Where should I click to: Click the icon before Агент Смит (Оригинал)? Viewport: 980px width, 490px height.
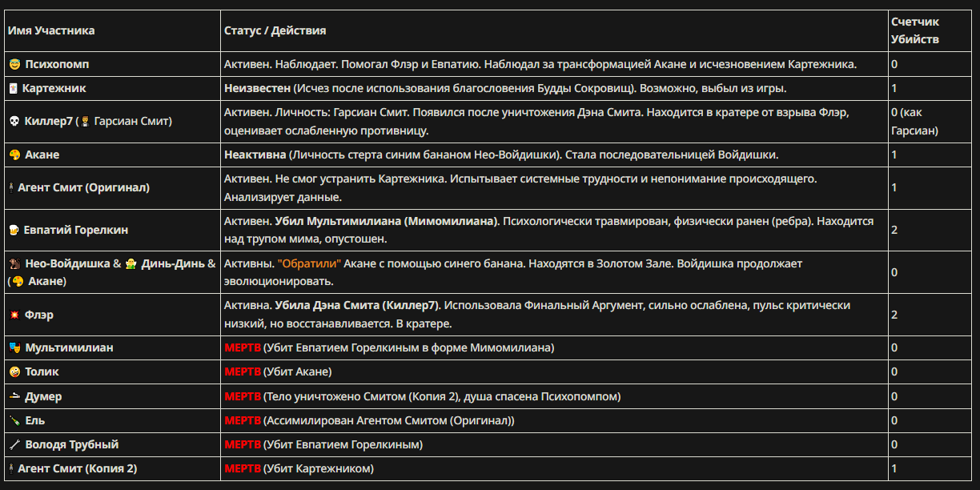coord(11,187)
